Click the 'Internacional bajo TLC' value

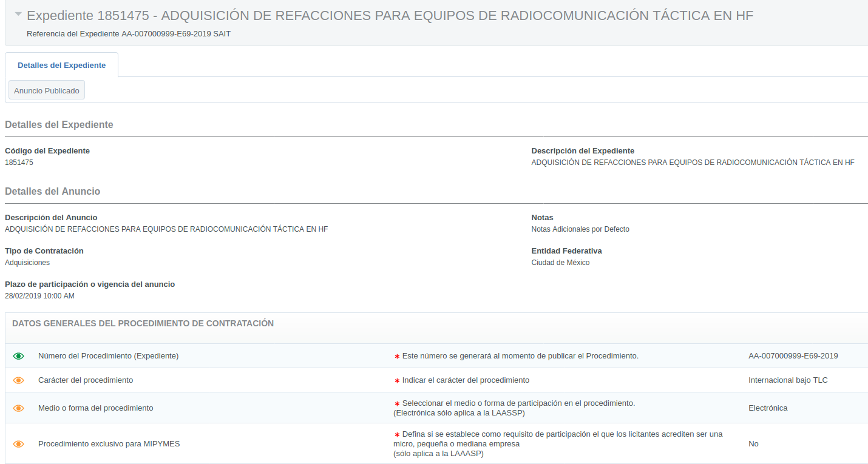(x=788, y=380)
